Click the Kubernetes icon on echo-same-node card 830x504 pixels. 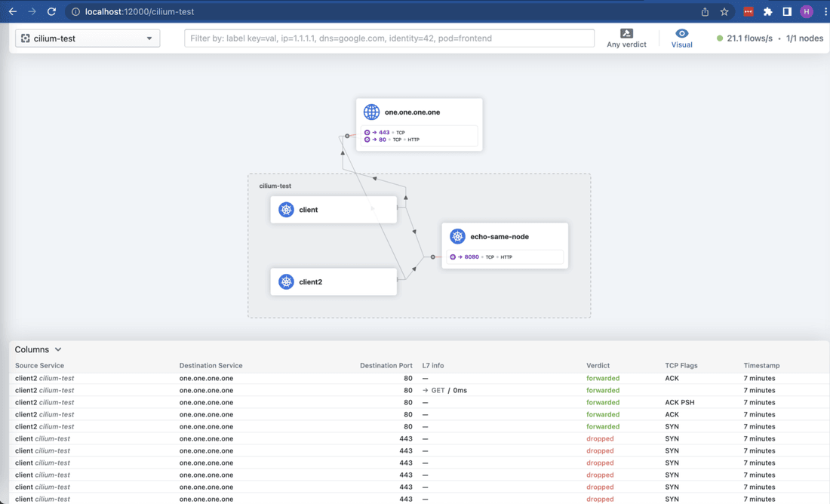click(457, 236)
